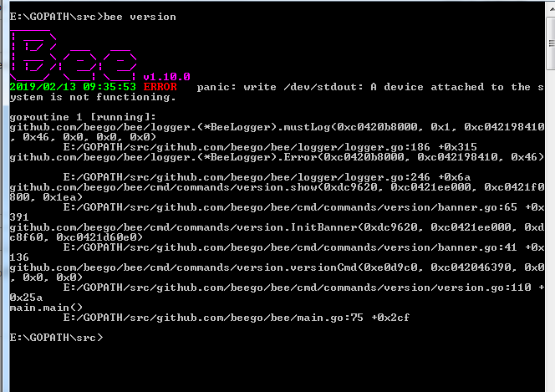The height and width of the screenshot is (392, 555).
Task: Click the 'goroutine 1 [running]:' line
Action: tap(83, 117)
